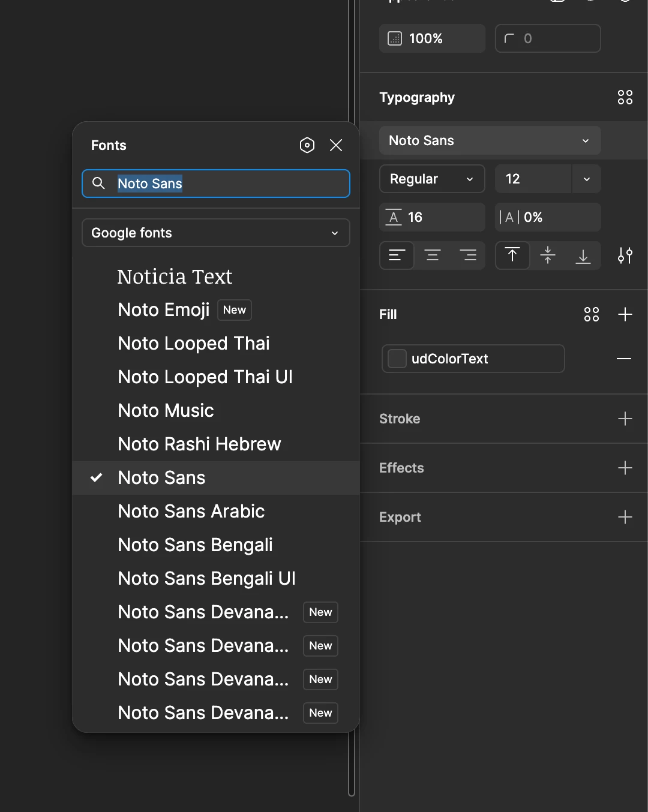Remove the udColorText fill
The image size is (648, 812).
[624, 359]
